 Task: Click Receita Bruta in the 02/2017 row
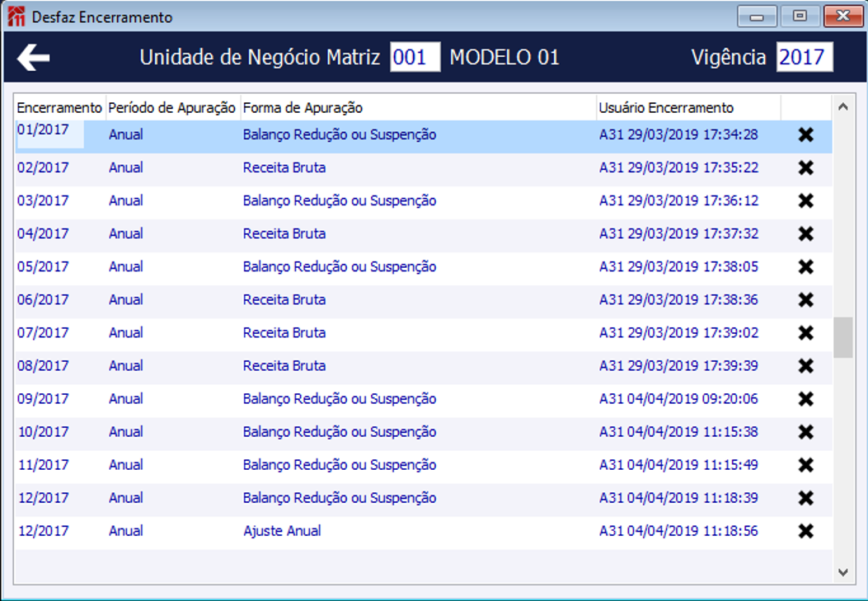(284, 167)
